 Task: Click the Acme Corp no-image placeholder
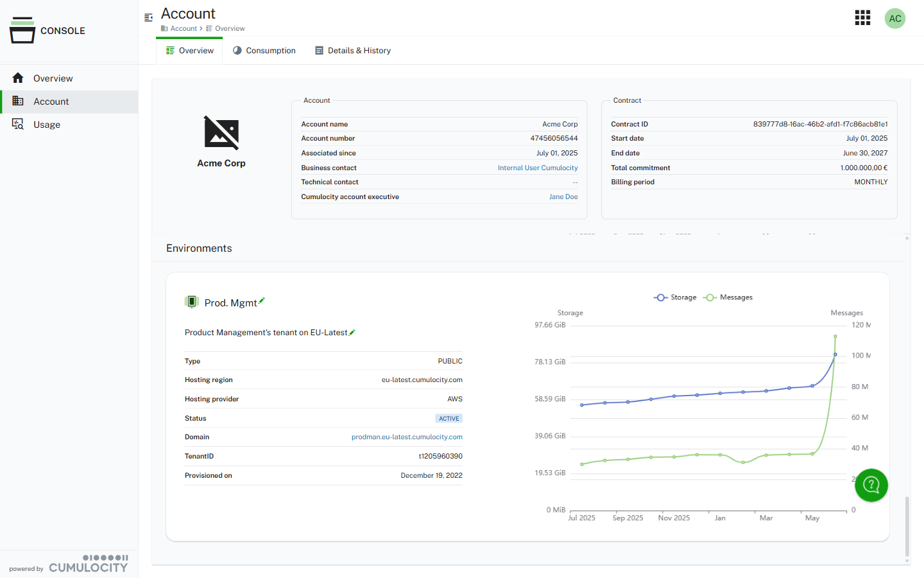pyautogui.click(x=221, y=132)
